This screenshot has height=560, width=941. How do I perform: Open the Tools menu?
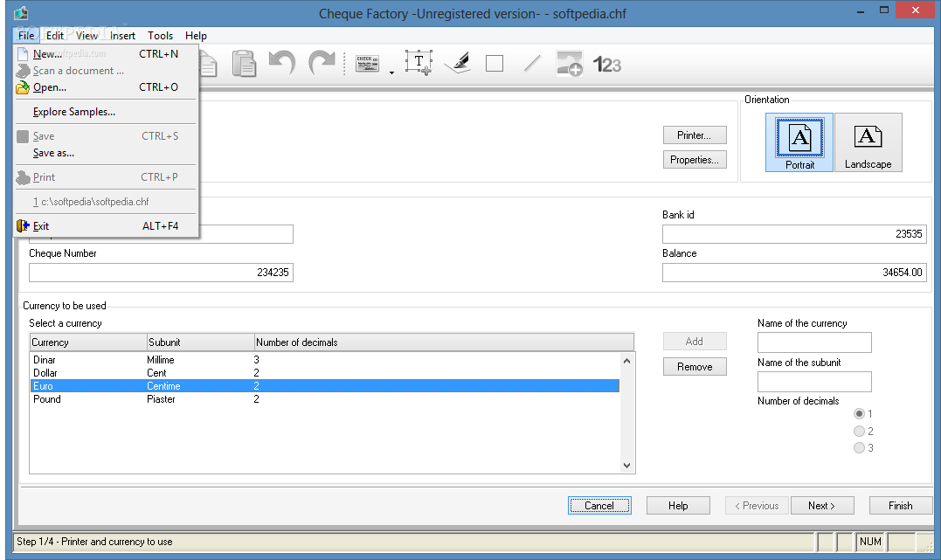pyautogui.click(x=160, y=36)
